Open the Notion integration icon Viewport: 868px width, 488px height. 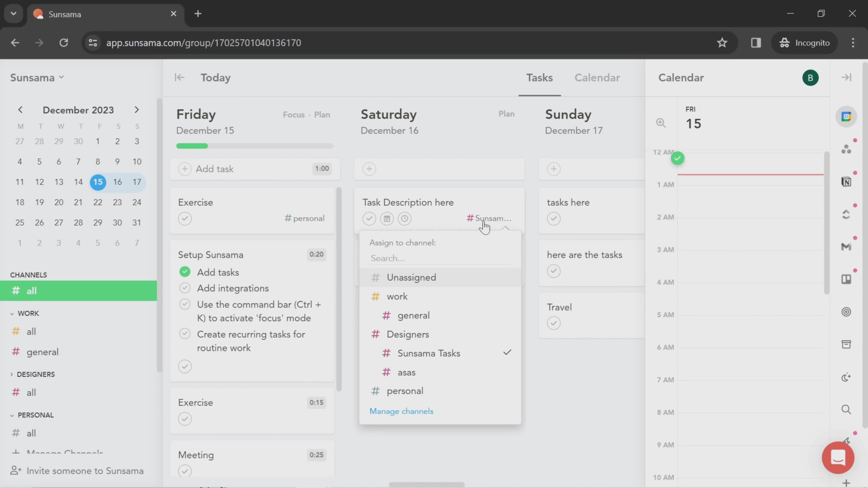click(x=846, y=182)
